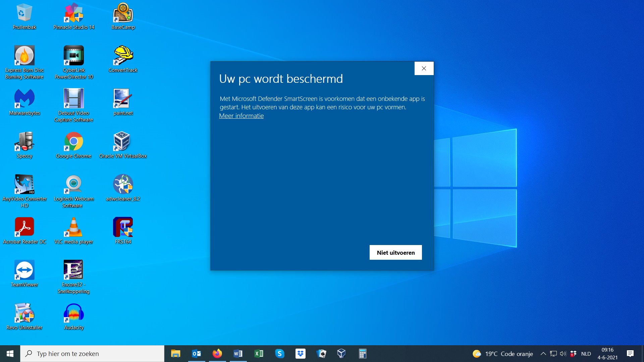Image resolution: width=644 pixels, height=362 pixels.
Task: Close the SmartScreen warning dialog
Action: 424,68
